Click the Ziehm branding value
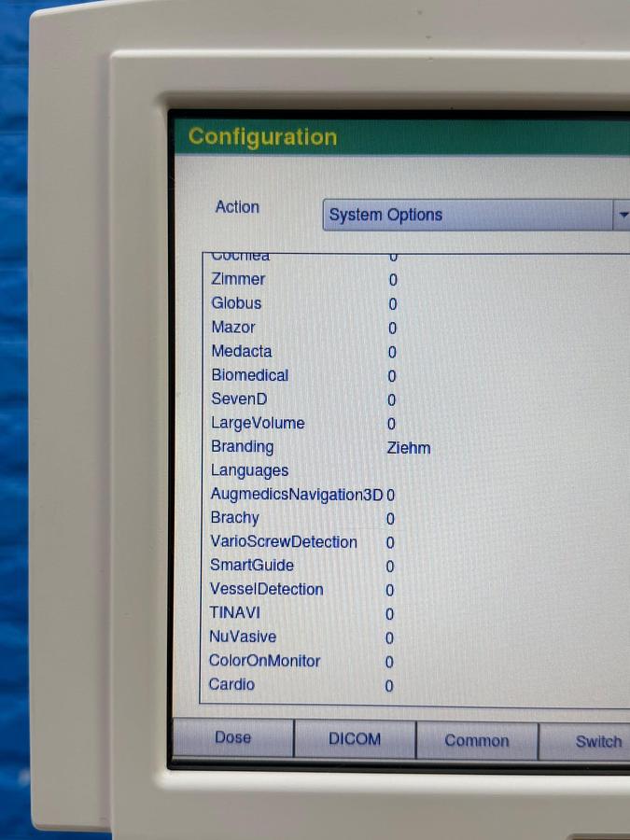The width and height of the screenshot is (630, 840). pyautogui.click(x=409, y=448)
